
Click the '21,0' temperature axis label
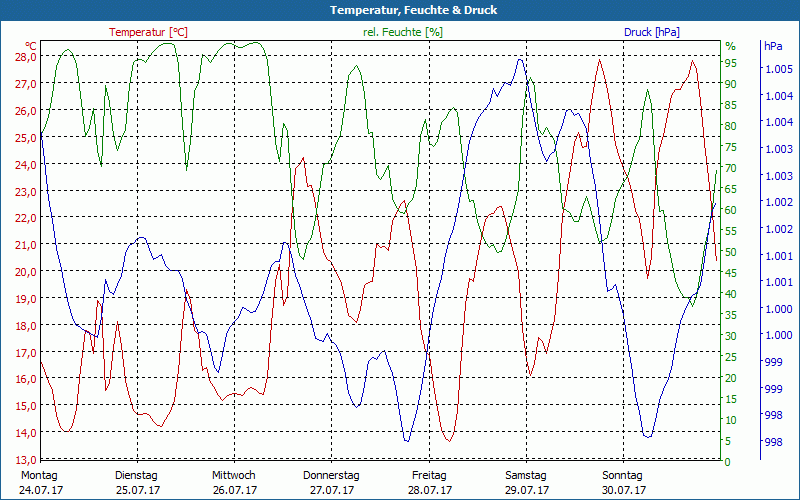(26, 245)
